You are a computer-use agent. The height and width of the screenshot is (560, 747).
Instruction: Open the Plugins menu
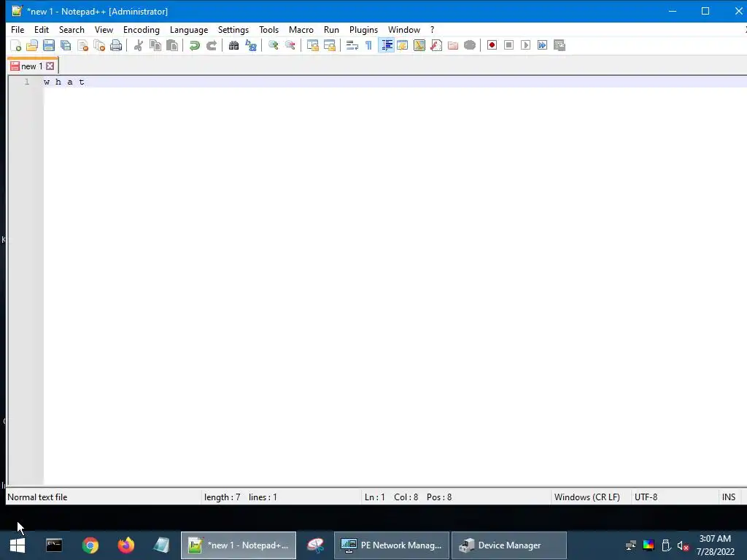[363, 29]
